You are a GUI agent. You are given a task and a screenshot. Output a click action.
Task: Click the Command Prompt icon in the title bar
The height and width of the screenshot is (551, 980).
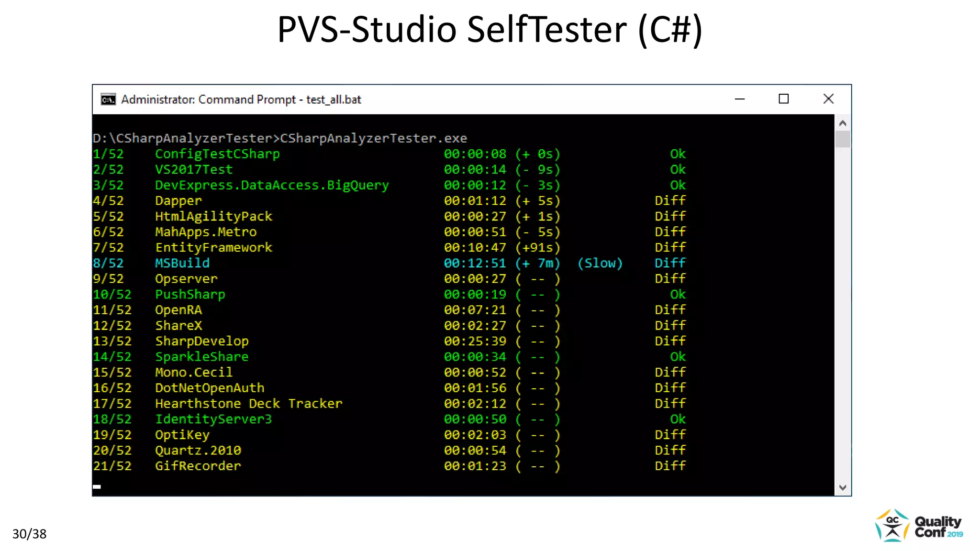(108, 99)
